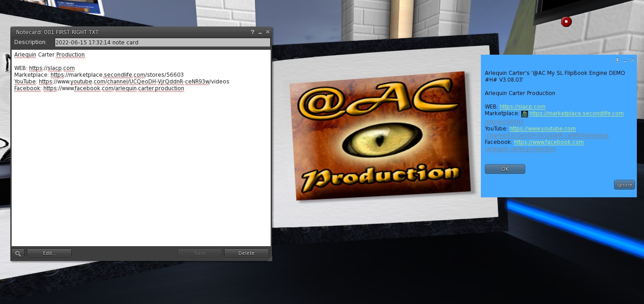
Task: Minimize the blue script dialog
Action: [x=625, y=60]
